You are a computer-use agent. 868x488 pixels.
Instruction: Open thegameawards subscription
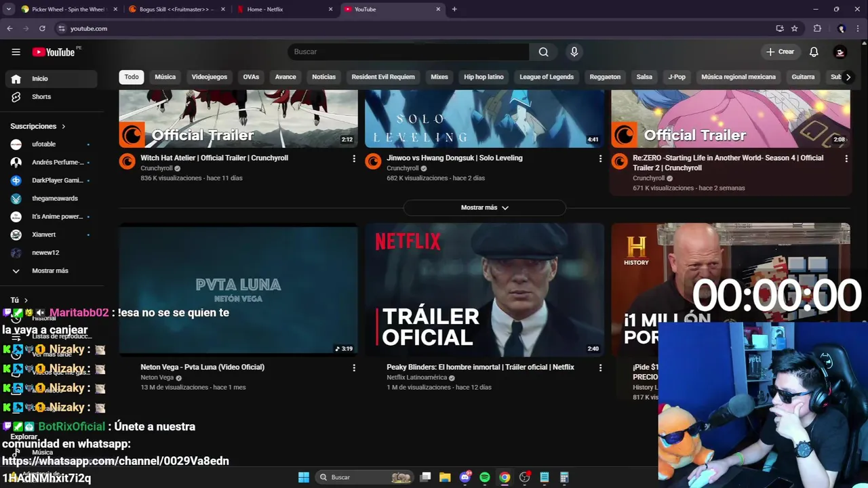click(x=52, y=199)
